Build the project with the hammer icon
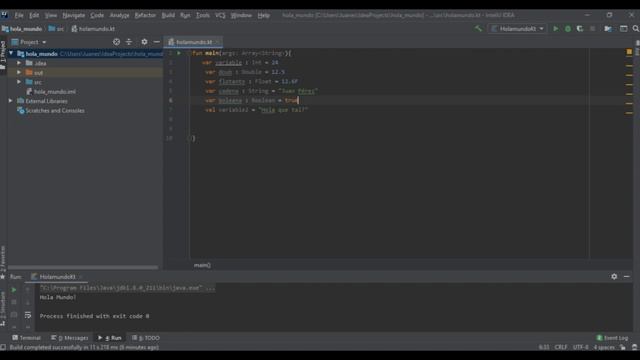The width and height of the screenshot is (640, 360). (x=478, y=29)
